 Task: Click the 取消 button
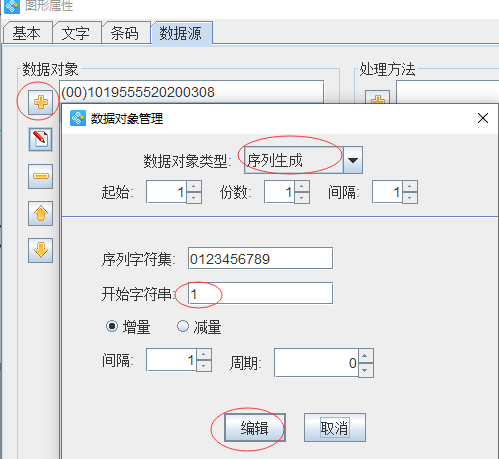pos(335,428)
